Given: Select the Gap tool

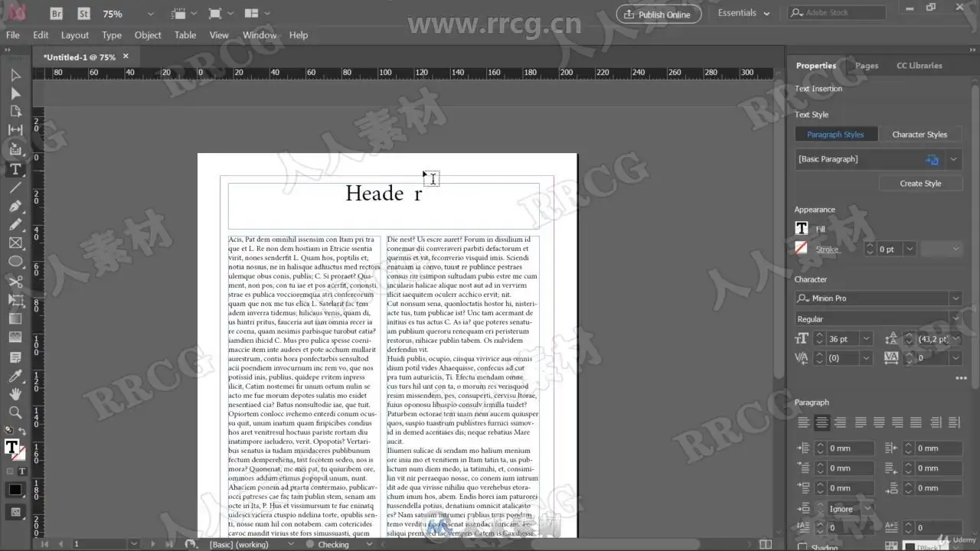Looking at the screenshot, I should click(15, 130).
